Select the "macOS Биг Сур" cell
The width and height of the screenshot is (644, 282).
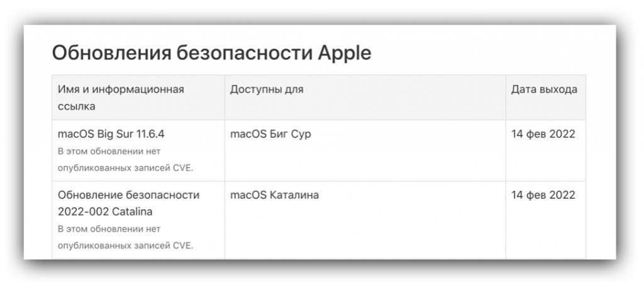click(x=270, y=134)
